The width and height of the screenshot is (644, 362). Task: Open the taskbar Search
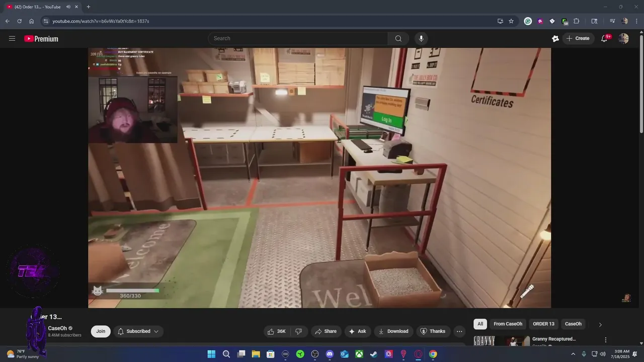pyautogui.click(x=226, y=354)
